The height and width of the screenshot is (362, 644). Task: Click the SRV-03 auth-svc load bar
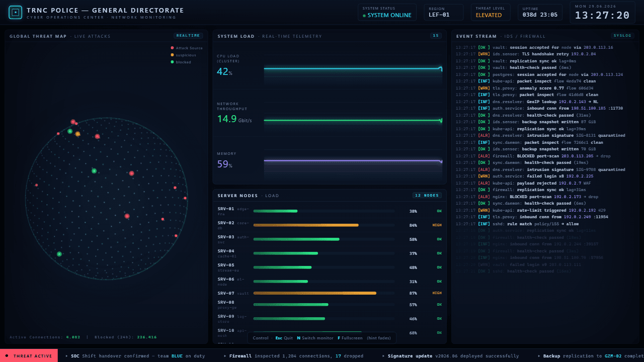click(x=324, y=239)
